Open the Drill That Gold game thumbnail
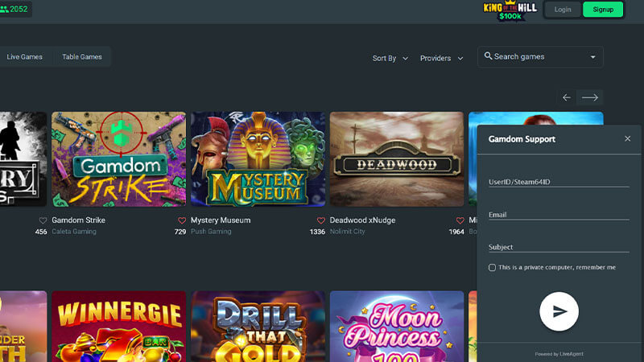 (x=258, y=327)
